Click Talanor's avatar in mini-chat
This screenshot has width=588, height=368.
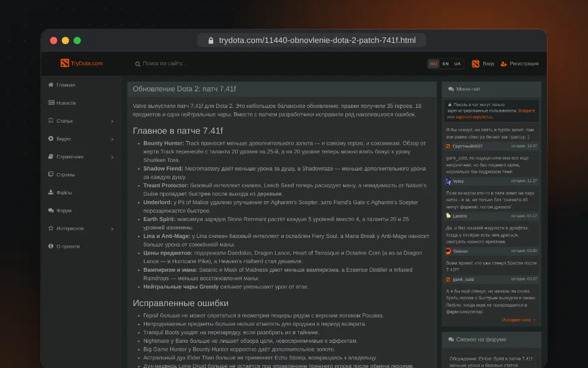(448, 251)
